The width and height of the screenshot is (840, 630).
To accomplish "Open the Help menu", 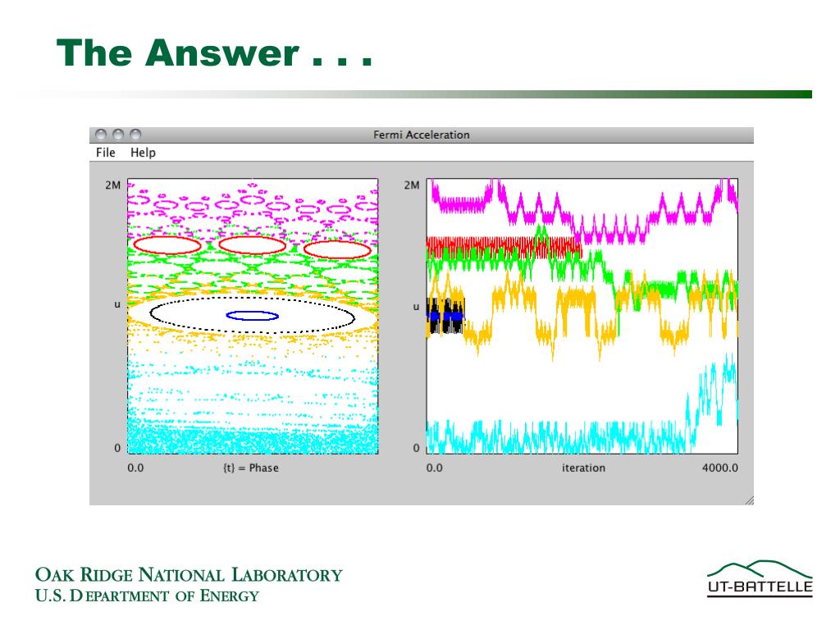I will click(x=143, y=153).
